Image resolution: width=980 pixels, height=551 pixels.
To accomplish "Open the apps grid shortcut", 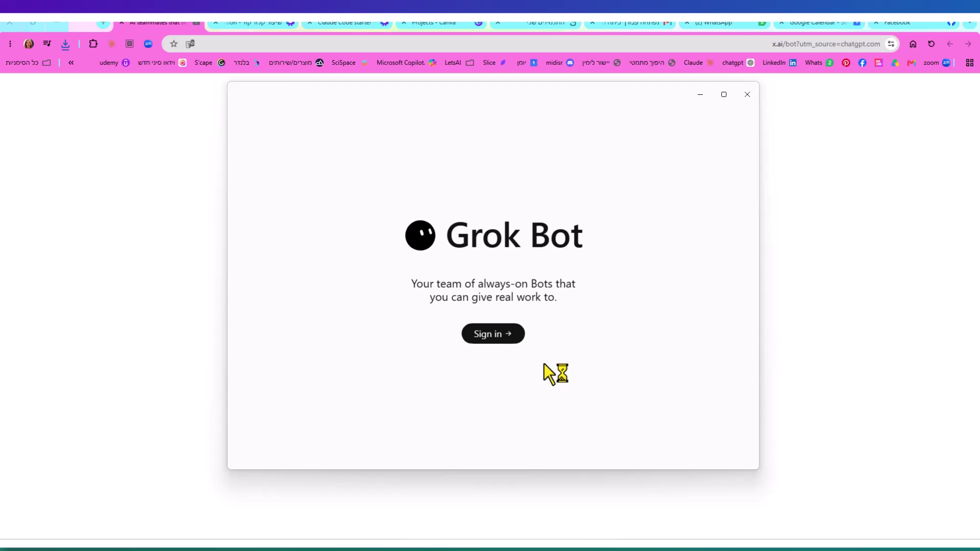I will tap(970, 63).
